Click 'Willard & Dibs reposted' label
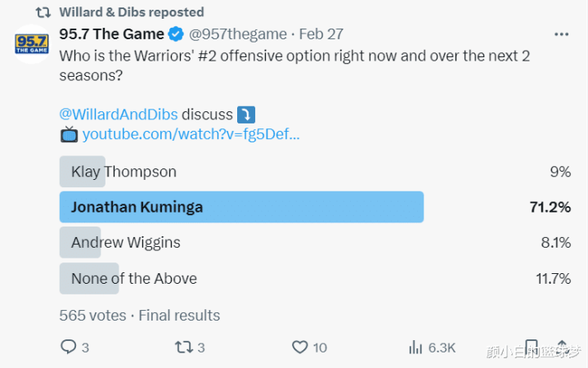Image resolution: width=588 pixels, height=368 pixels. [x=132, y=12]
